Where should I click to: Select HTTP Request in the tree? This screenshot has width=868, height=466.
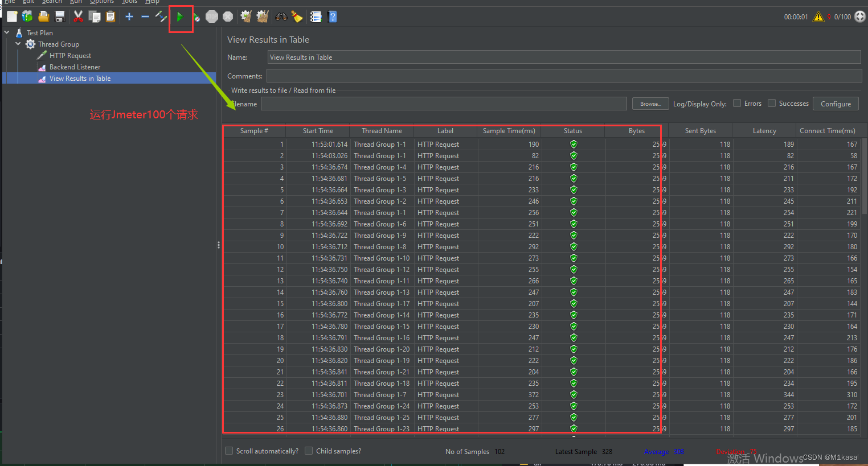point(70,56)
